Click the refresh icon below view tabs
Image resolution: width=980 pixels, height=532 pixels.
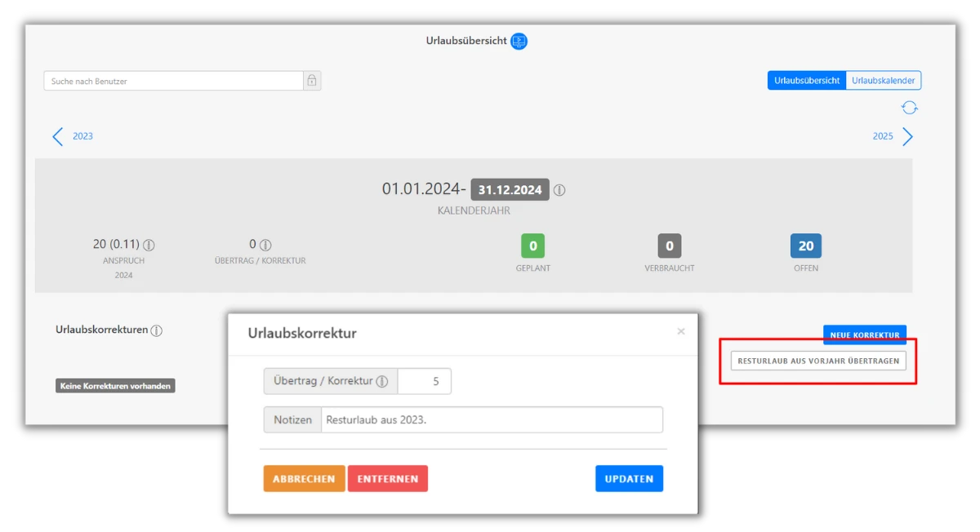909,108
